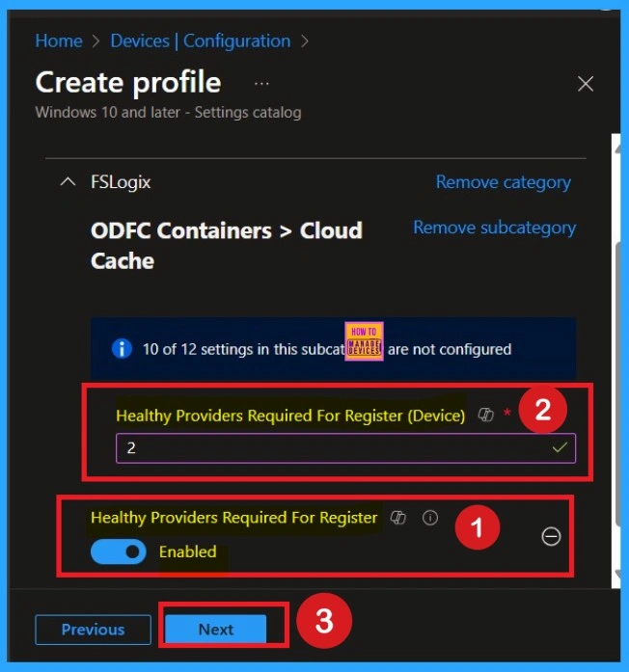Click the Remove category link

(x=503, y=182)
